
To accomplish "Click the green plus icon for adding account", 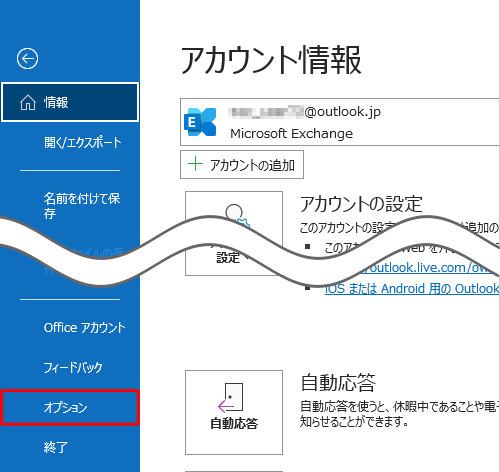I will pos(195,164).
